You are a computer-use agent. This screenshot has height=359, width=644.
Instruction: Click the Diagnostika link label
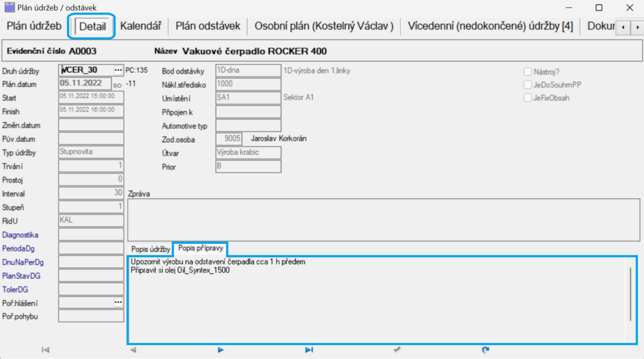pos(20,235)
